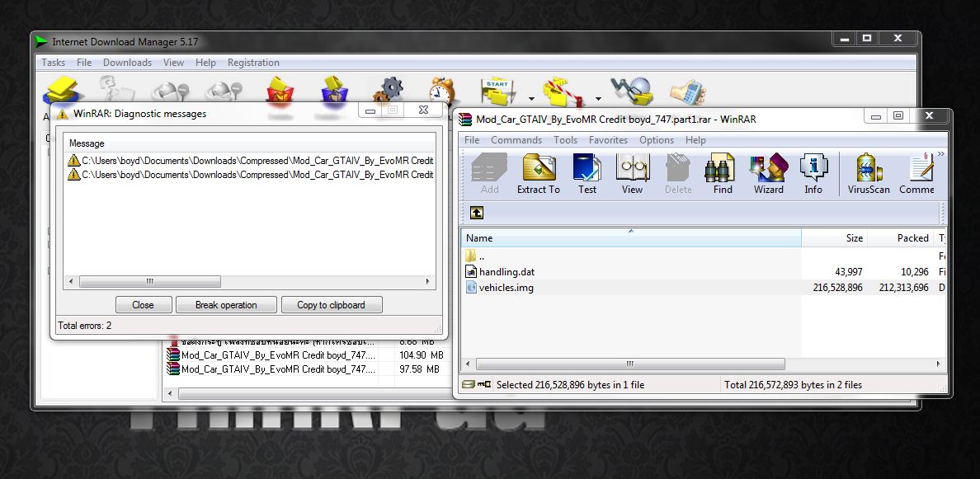The height and width of the screenshot is (479, 980).
Task: Click IDM Delete toolbar icon
Action: pos(280,90)
